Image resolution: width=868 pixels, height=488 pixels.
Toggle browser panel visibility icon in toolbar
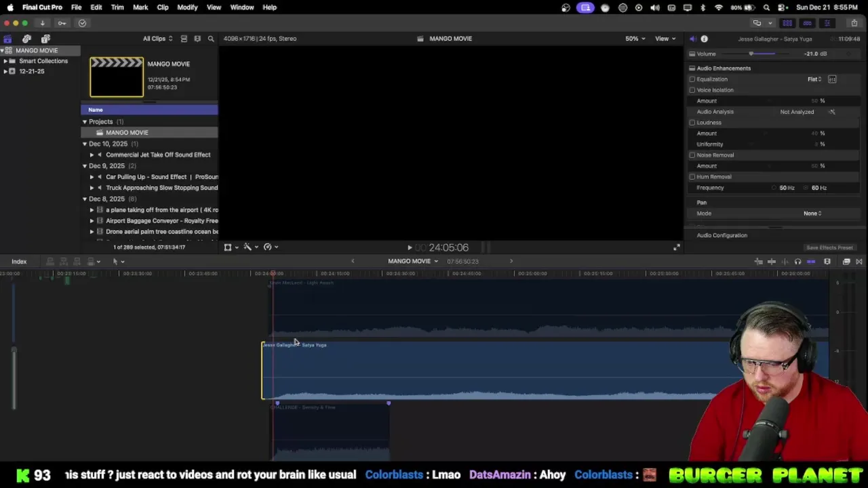point(787,23)
